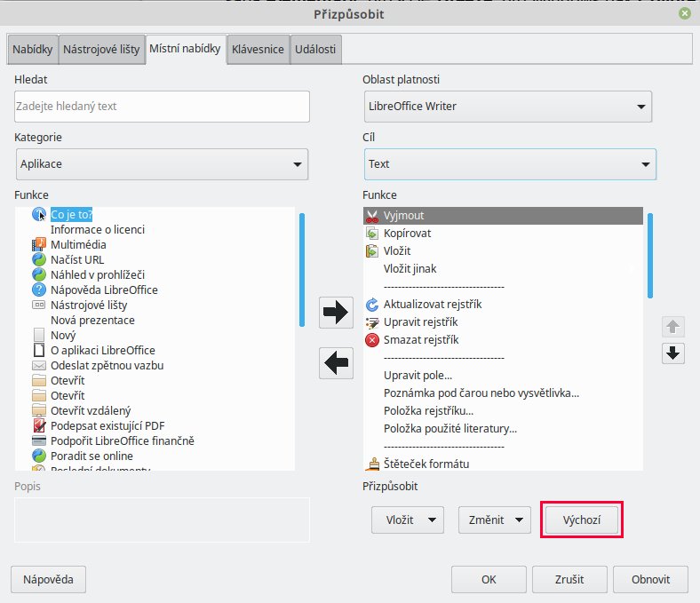Open the Oblast platnosti dropdown LibreOffice Writer
700x603 pixels.
point(508,107)
